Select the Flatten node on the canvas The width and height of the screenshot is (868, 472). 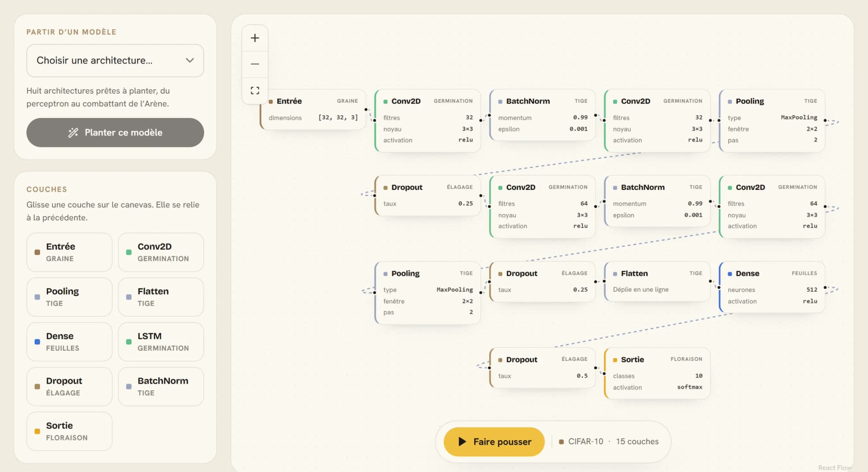point(657,281)
